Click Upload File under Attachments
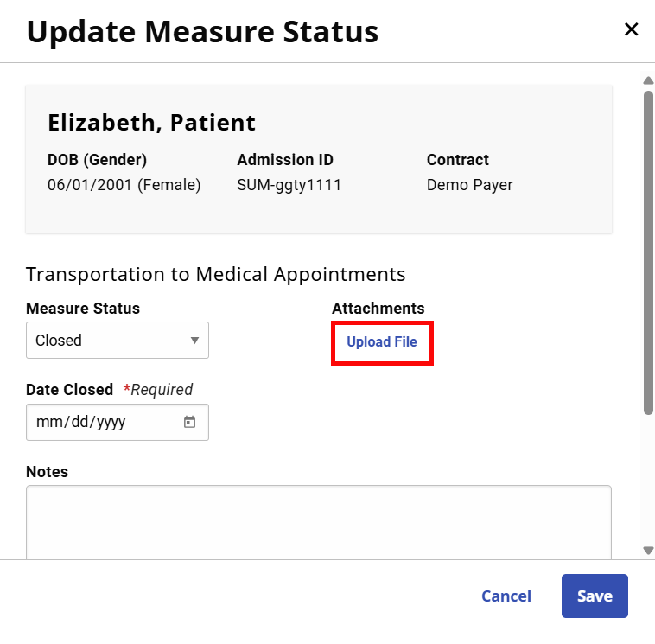This screenshot has width=655, height=644. point(382,342)
